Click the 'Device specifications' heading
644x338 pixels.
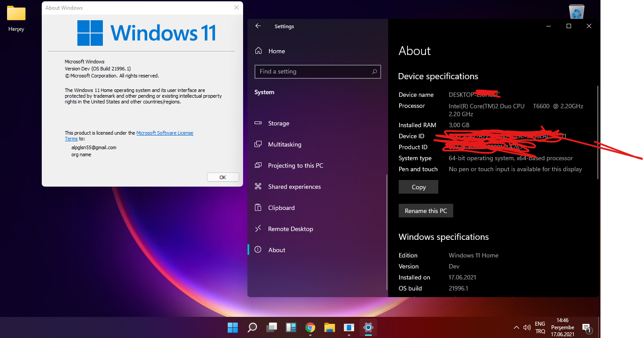(438, 76)
